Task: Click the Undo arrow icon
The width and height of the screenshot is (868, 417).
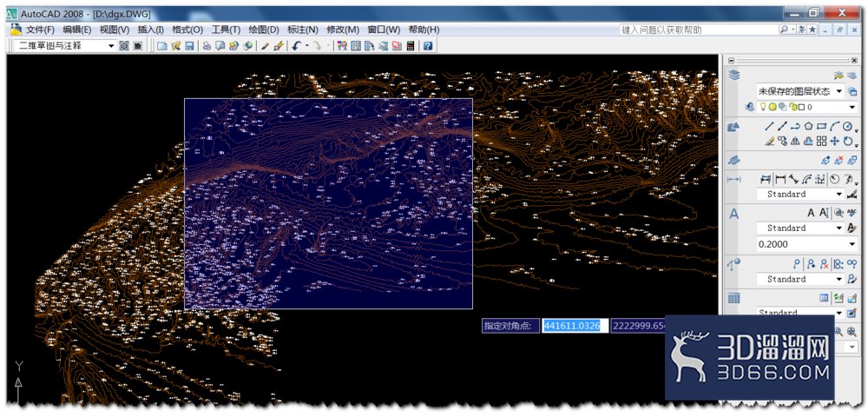Action: tap(296, 46)
